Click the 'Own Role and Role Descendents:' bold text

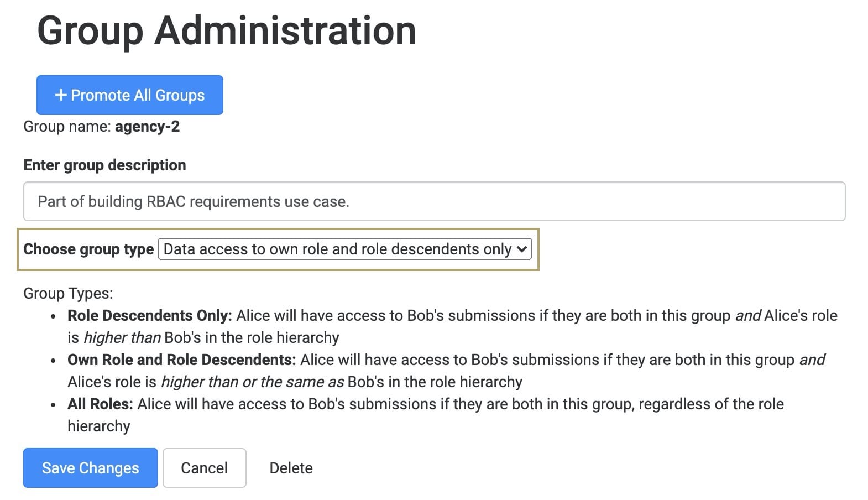[182, 360]
